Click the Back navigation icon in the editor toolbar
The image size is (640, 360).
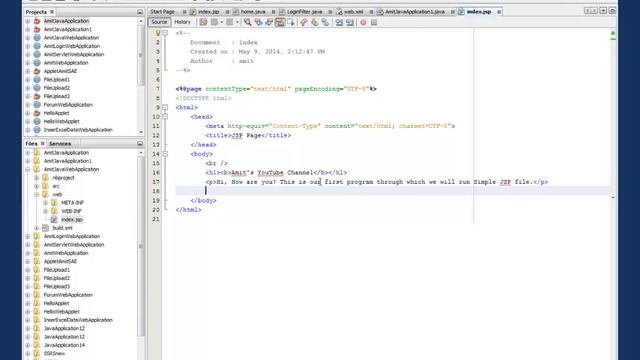point(214,22)
